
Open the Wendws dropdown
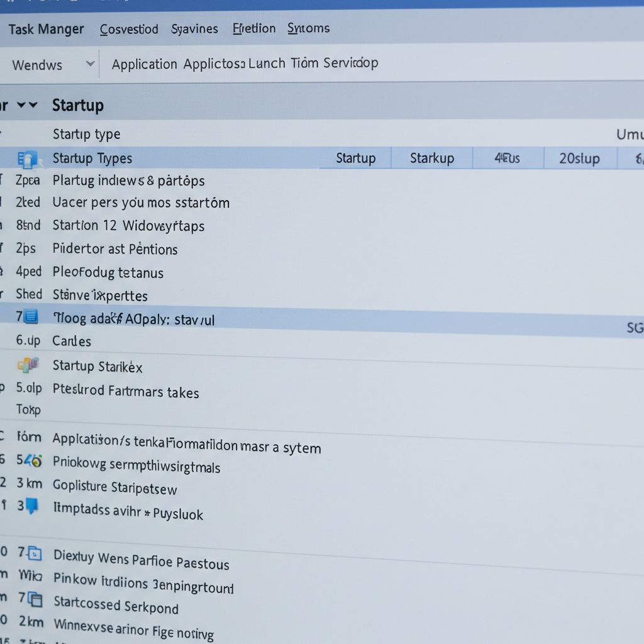[x=53, y=65]
